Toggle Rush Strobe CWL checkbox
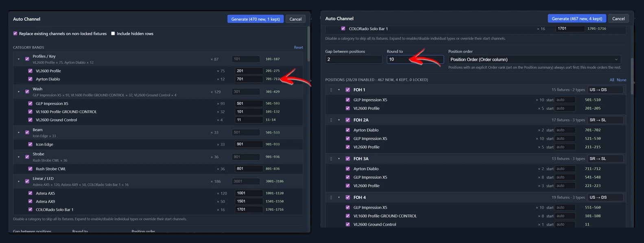644x243 pixels. tap(30, 169)
